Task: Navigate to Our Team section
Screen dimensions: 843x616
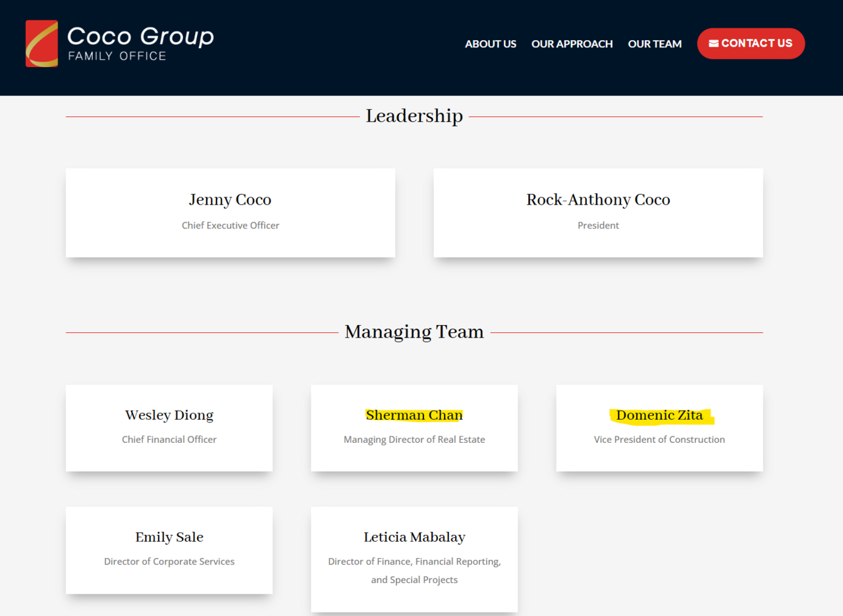Action: 655,44
